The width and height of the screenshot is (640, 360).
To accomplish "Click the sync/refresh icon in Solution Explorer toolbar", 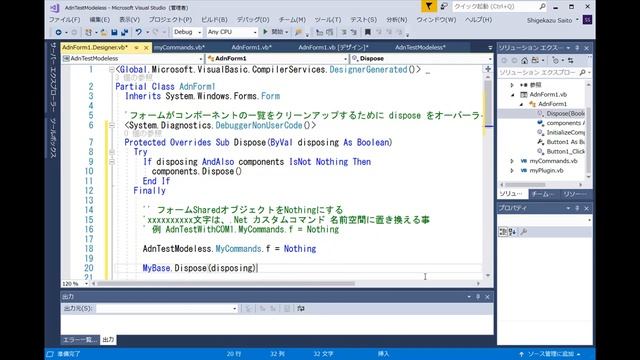I will click(x=571, y=60).
